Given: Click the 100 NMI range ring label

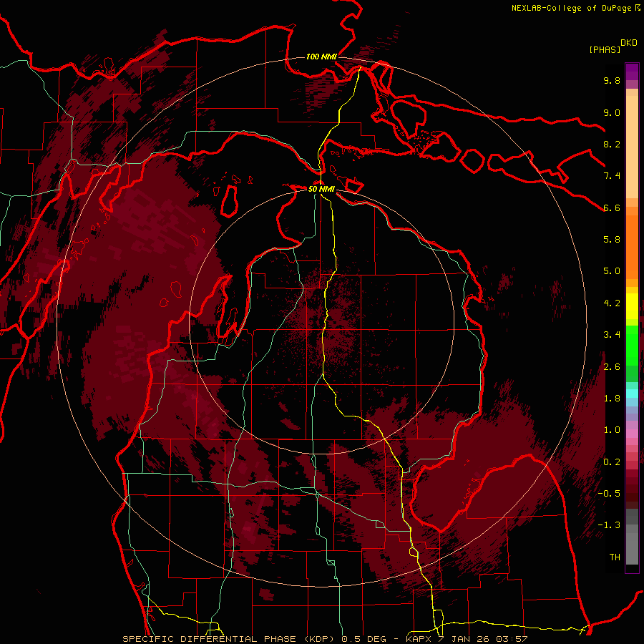Looking at the screenshot, I should click(x=321, y=57).
